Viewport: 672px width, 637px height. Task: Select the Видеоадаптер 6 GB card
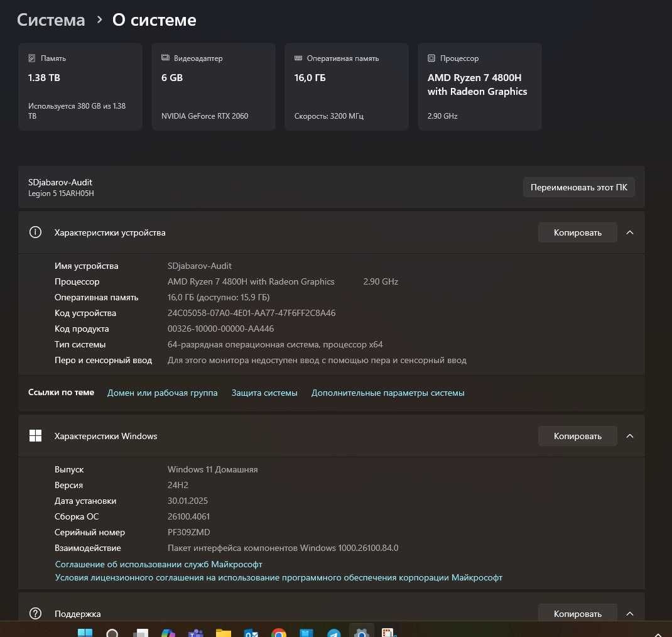coord(214,86)
